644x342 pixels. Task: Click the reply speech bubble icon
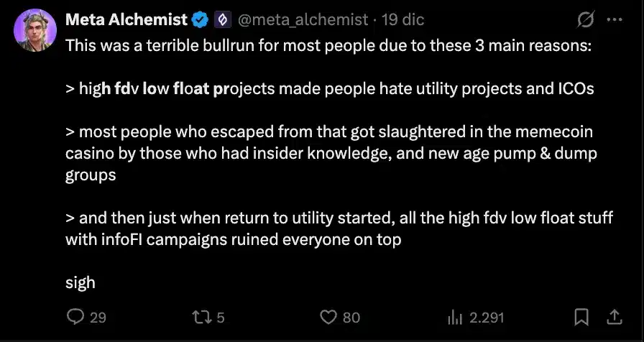75,317
